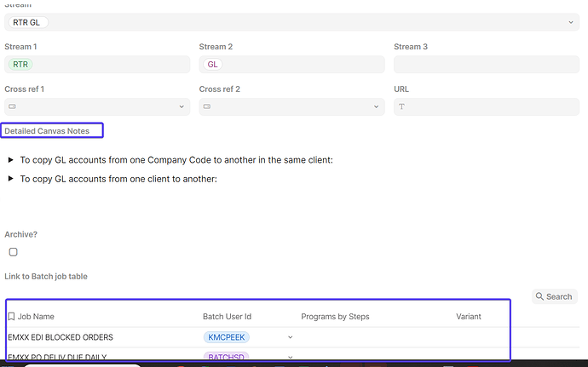Image resolution: width=588 pixels, height=367 pixels.
Task: Click the magnifier icon in Search
Action: 539,296
